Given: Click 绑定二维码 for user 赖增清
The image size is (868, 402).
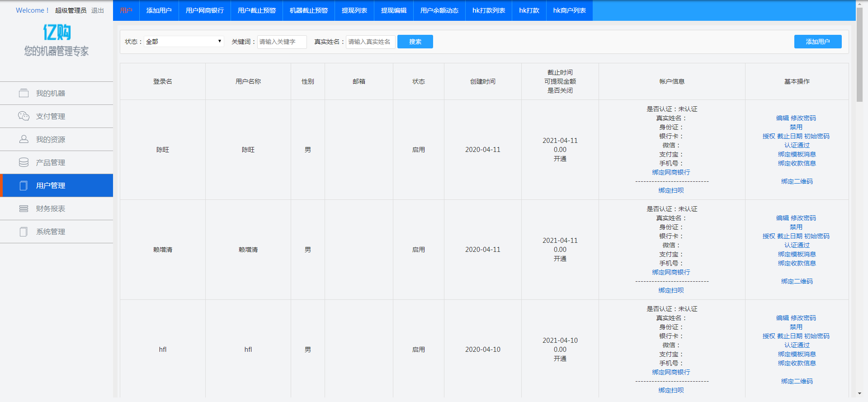Looking at the screenshot, I should tap(797, 281).
